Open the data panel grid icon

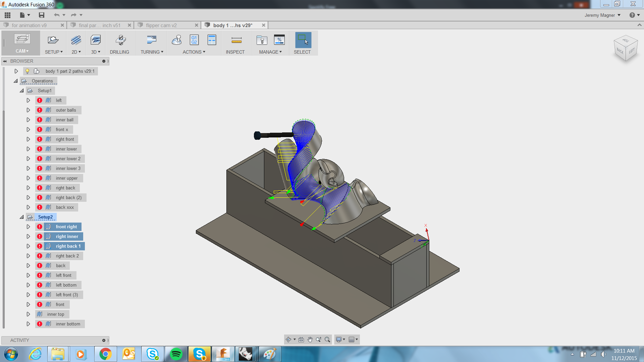(x=7, y=15)
